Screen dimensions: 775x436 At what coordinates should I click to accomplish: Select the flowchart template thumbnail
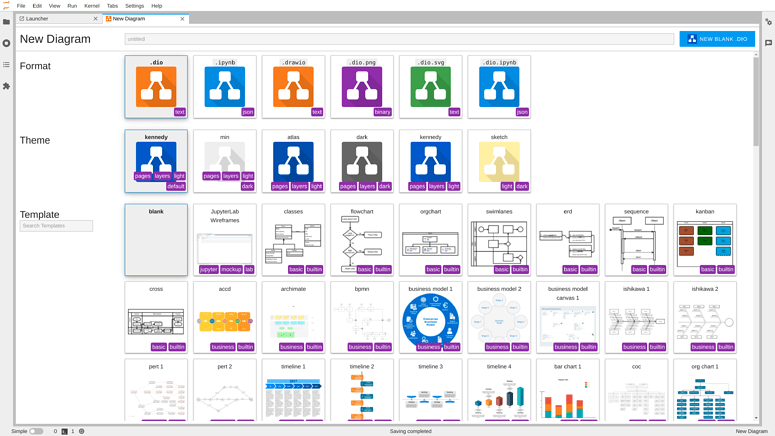tap(362, 240)
